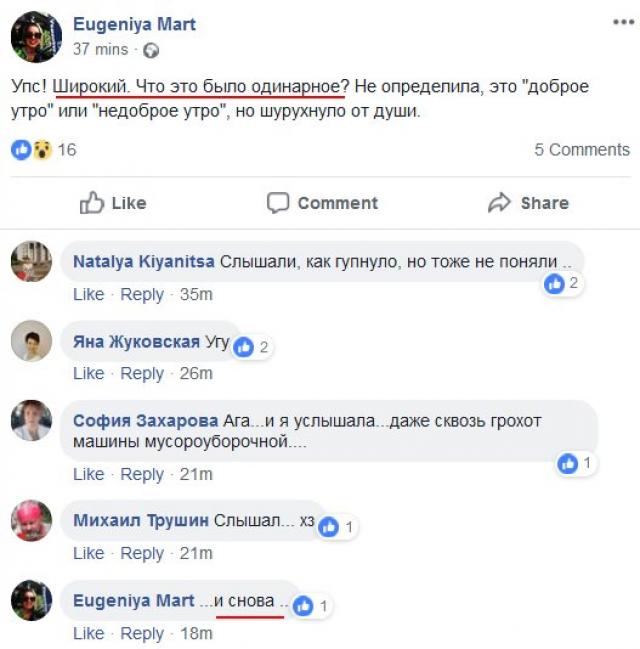Like Михаил Трушин's comment
This screenshot has width=640, height=649.
[88, 553]
